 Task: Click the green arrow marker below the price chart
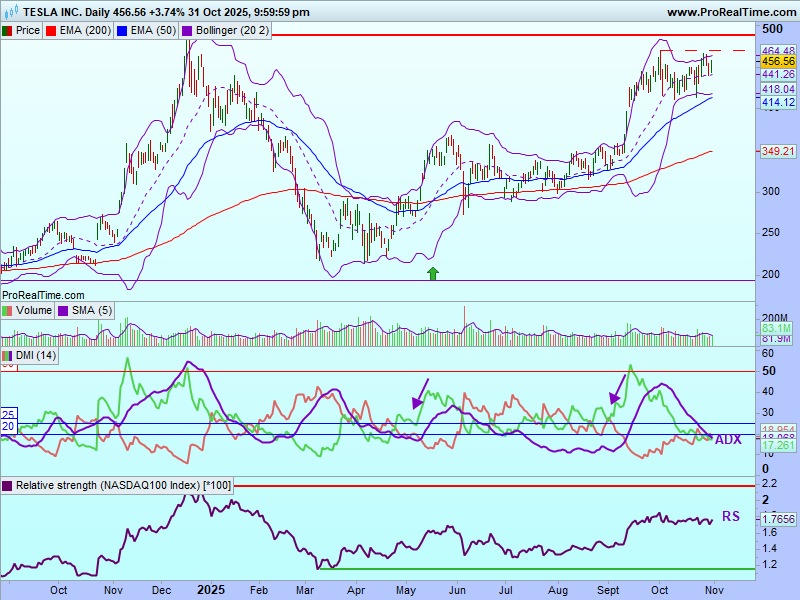pyautogui.click(x=433, y=272)
